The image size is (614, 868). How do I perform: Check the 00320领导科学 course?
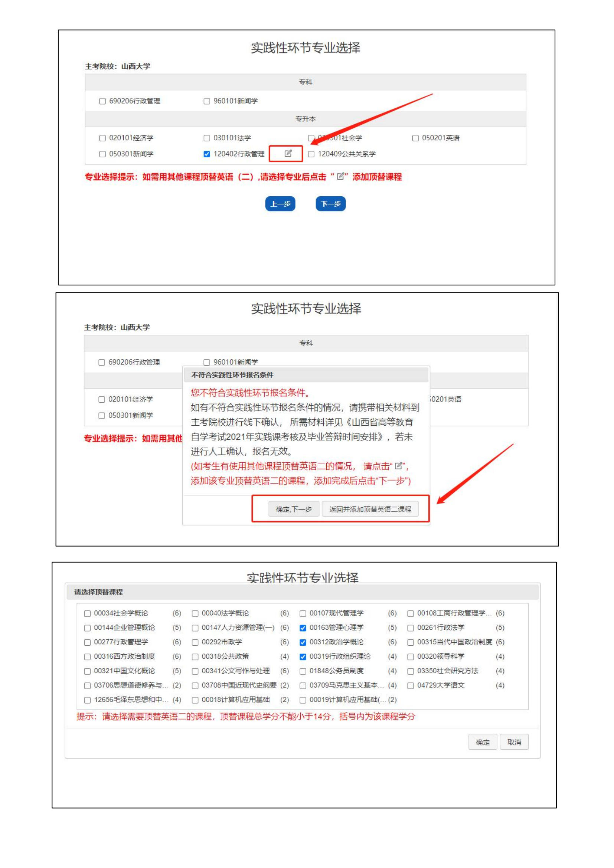(x=411, y=657)
